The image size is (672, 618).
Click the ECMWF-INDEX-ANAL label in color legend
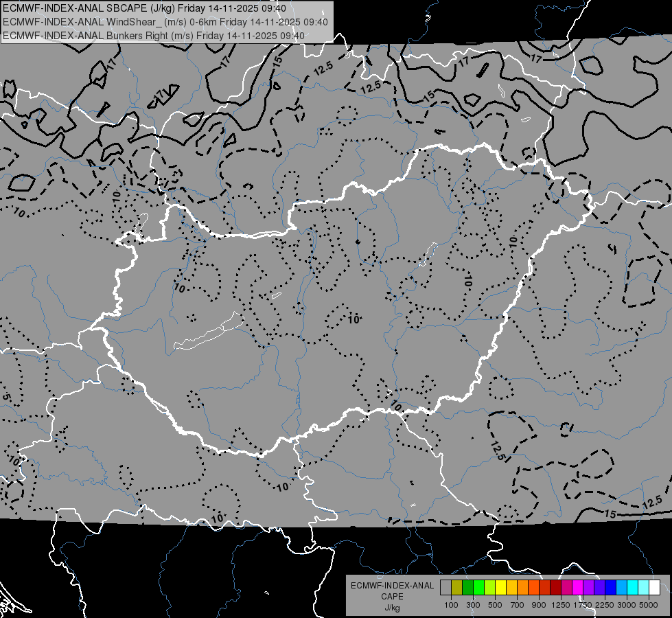(392, 586)
